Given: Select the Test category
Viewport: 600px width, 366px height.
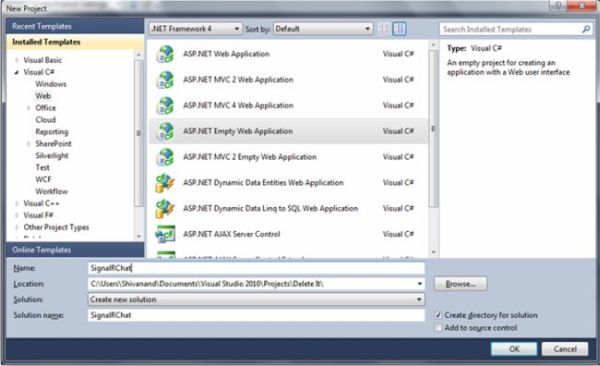Looking at the screenshot, I should (x=42, y=167).
